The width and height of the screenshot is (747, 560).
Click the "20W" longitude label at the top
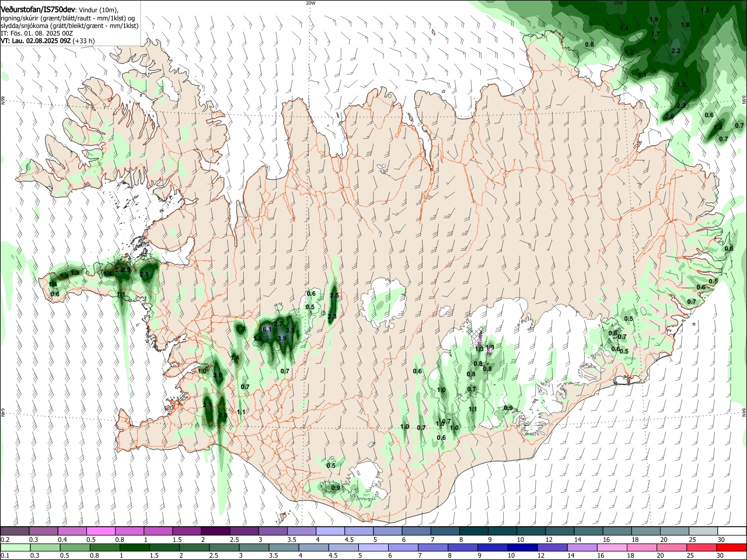[x=310, y=2]
